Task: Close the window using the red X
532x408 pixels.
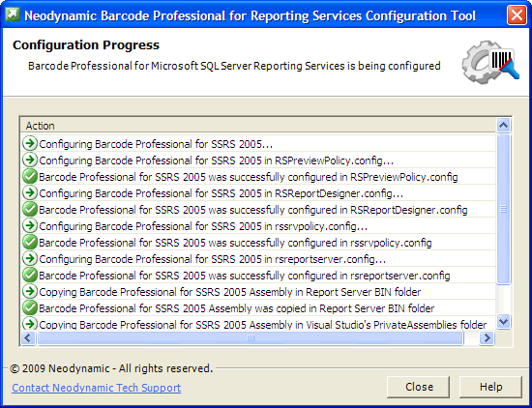Action: [x=517, y=15]
